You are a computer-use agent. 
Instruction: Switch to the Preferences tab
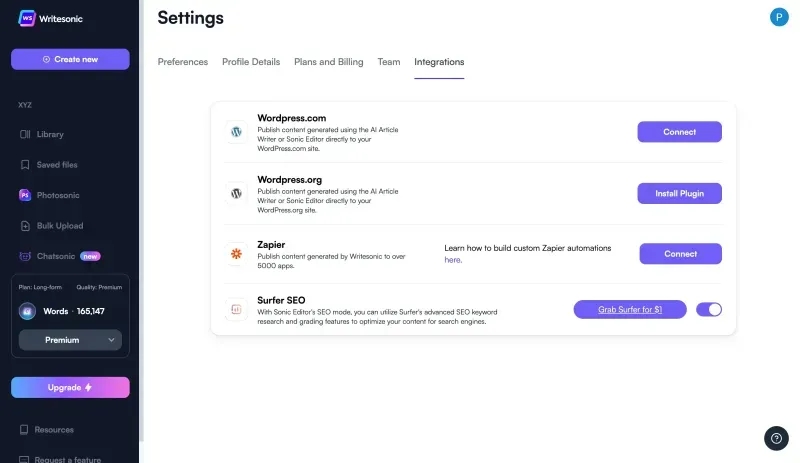point(183,62)
